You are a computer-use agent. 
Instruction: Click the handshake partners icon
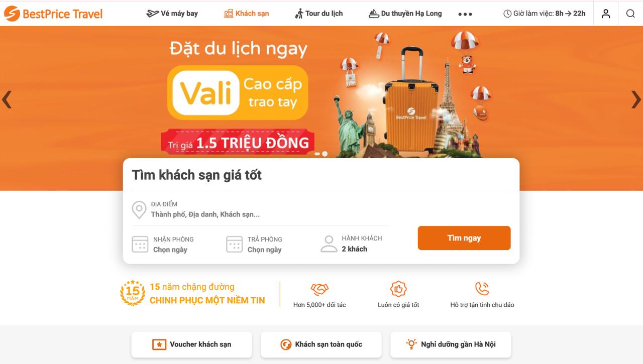coord(319,289)
